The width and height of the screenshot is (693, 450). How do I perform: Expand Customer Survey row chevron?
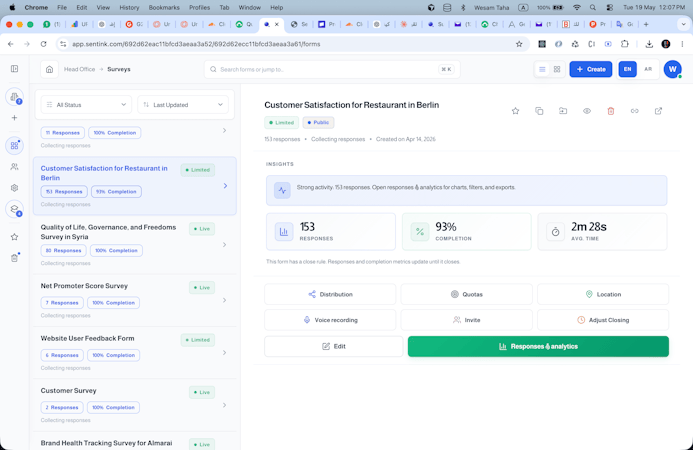[225, 405]
